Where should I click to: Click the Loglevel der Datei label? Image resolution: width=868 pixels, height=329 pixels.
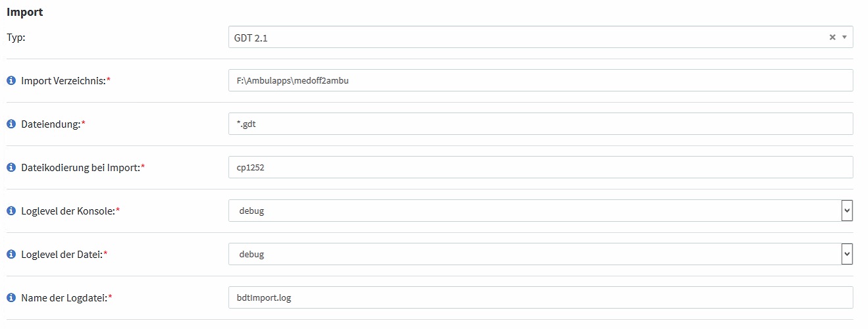click(64, 255)
